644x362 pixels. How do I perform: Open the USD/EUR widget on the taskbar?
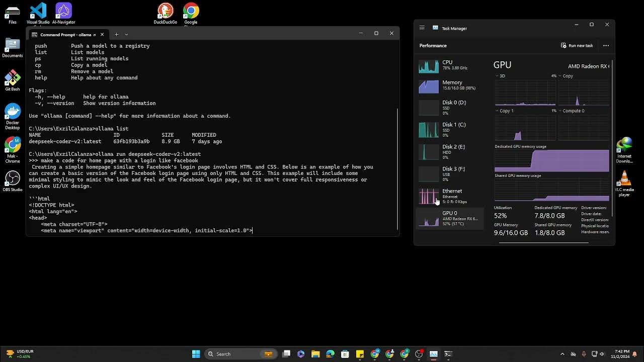(x=19, y=354)
